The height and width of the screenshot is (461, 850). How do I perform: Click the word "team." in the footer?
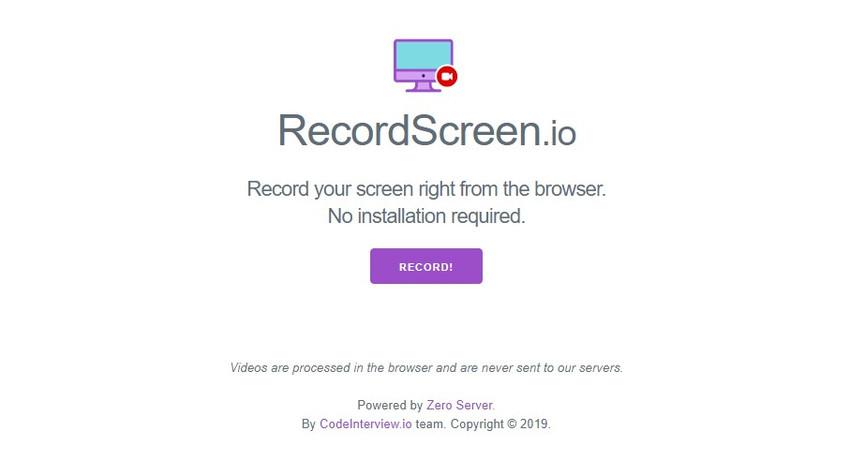(x=430, y=424)
